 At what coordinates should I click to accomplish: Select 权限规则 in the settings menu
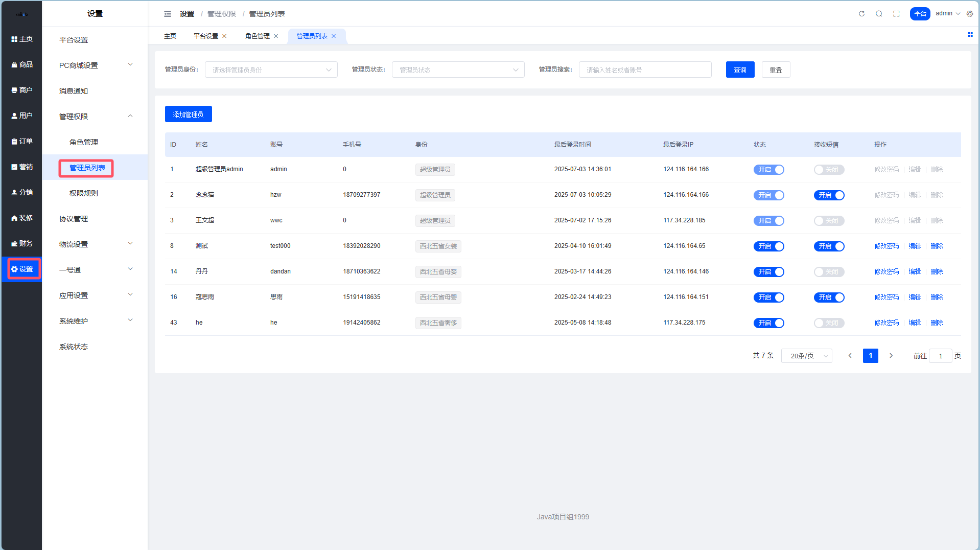tap(84, 193)
